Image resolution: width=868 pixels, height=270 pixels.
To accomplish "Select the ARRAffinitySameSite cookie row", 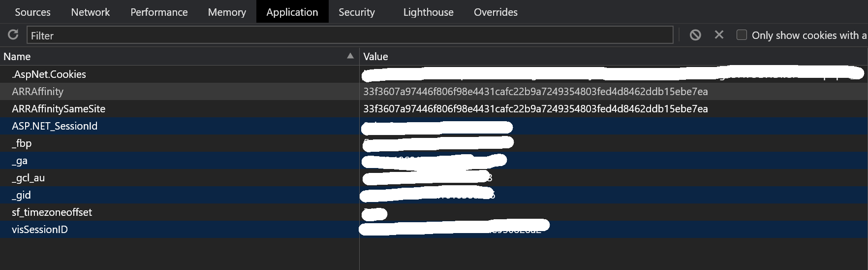I will pyautogui.click(x=59, y=109).
